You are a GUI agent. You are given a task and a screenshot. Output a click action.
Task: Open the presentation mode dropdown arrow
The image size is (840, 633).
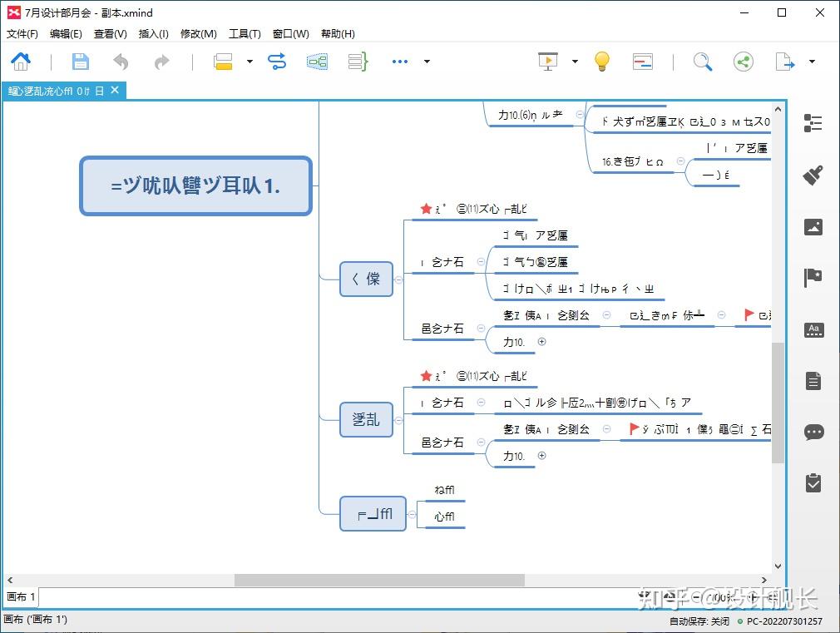pyautogui.click(x=575, y=62)
